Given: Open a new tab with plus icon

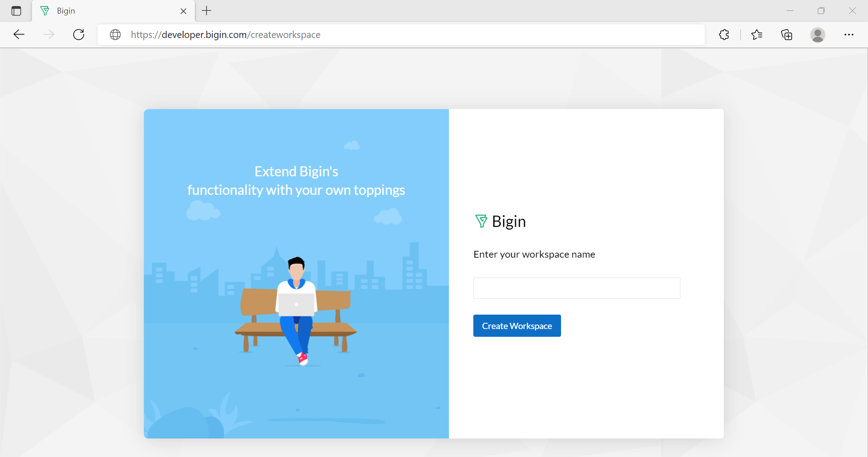Looking at the screenshot, I should tap(207, 11).
